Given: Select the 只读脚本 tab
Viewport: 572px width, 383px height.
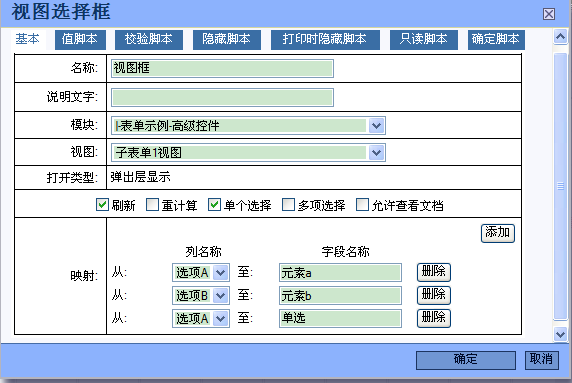Looking at the screenshot, I should click(424, 39).
